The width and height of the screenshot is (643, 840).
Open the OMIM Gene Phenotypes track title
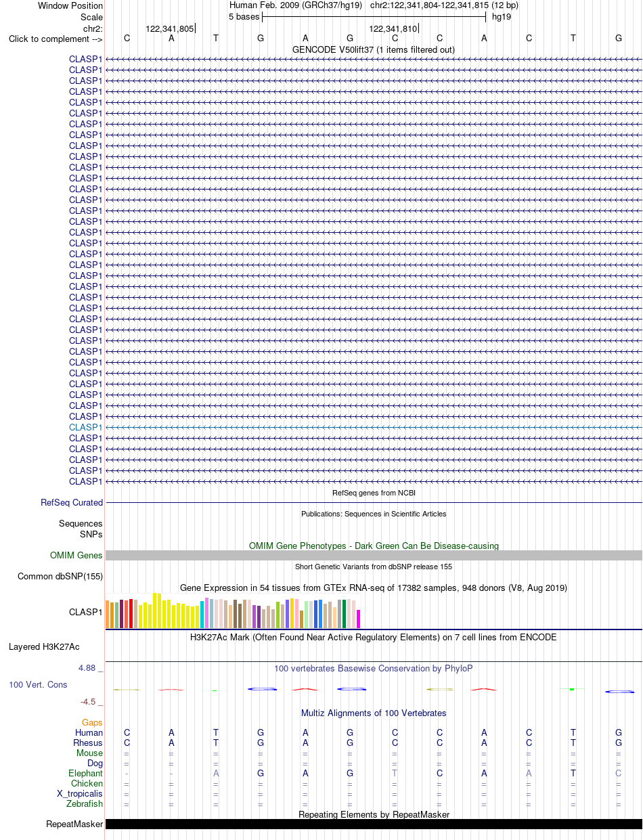click(x=374, y=546)
